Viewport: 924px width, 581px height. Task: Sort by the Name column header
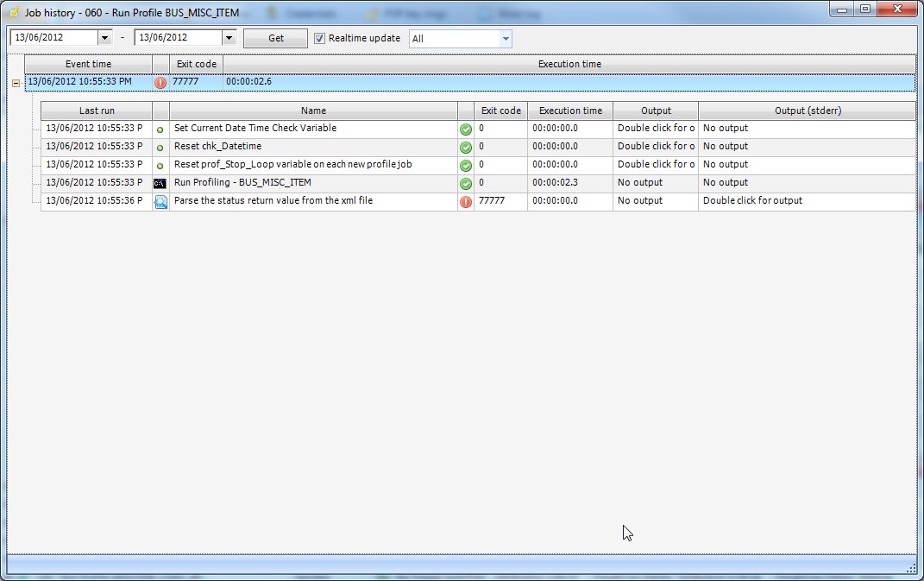tap(313, 111)
